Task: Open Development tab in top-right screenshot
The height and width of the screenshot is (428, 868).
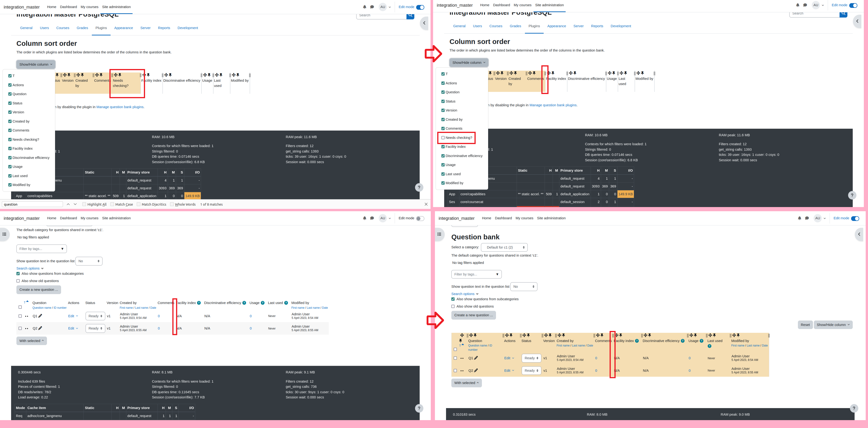Action: 621,26
